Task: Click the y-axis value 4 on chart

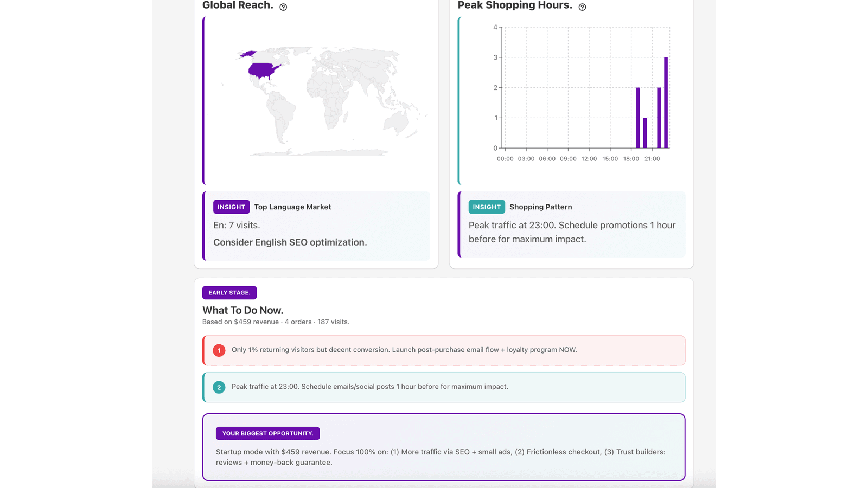Action: pos(495,27)
